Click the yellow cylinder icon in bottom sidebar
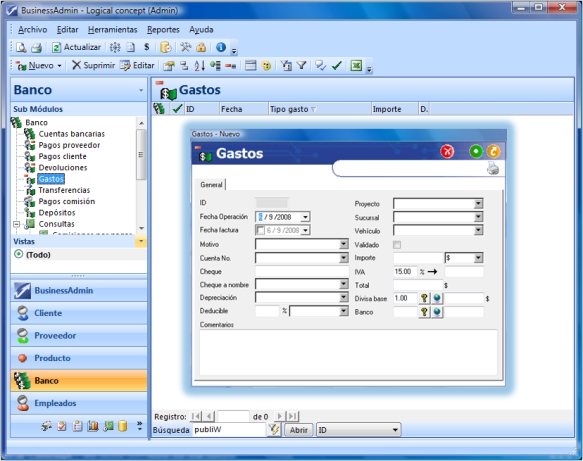 click(x=122, y=426)
